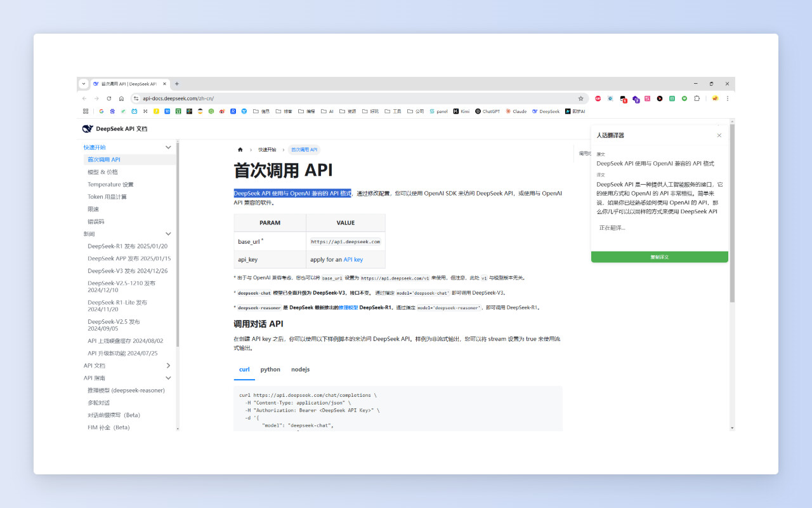812x508 pixels.
Task: Click the DeepSeek whale logo
Action: click(88, 128)
